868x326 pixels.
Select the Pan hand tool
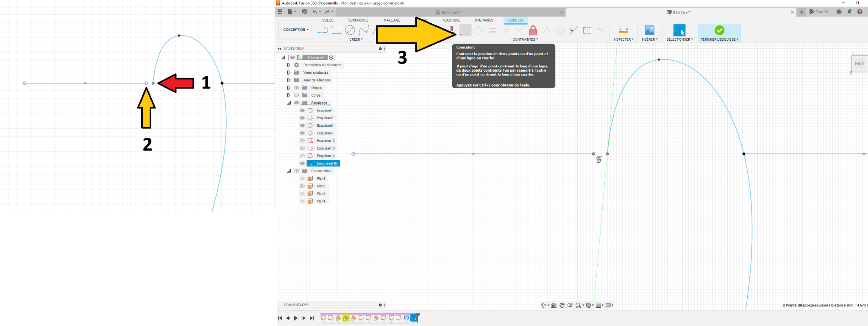point(562,305)
